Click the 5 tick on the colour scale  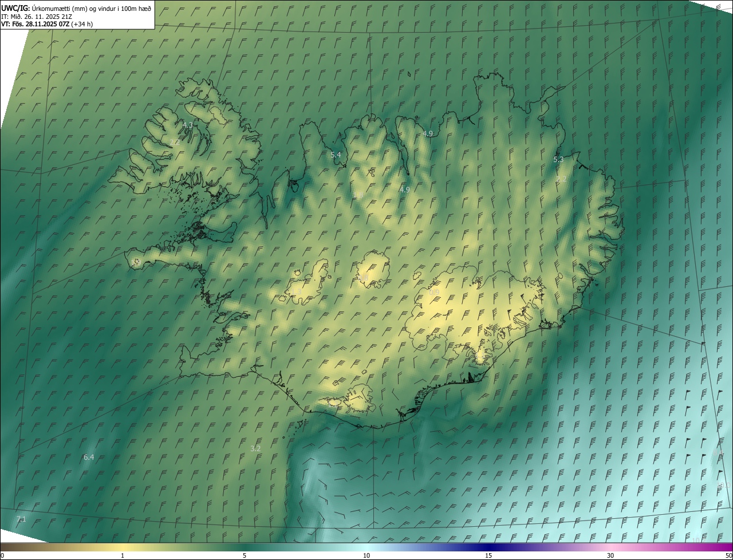click(x=245, y=555)
